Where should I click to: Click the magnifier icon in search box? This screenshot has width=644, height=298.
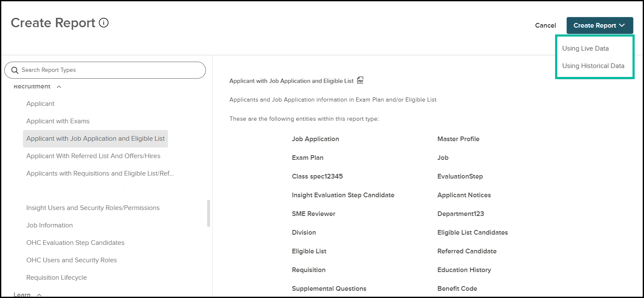tap(15, 70)
